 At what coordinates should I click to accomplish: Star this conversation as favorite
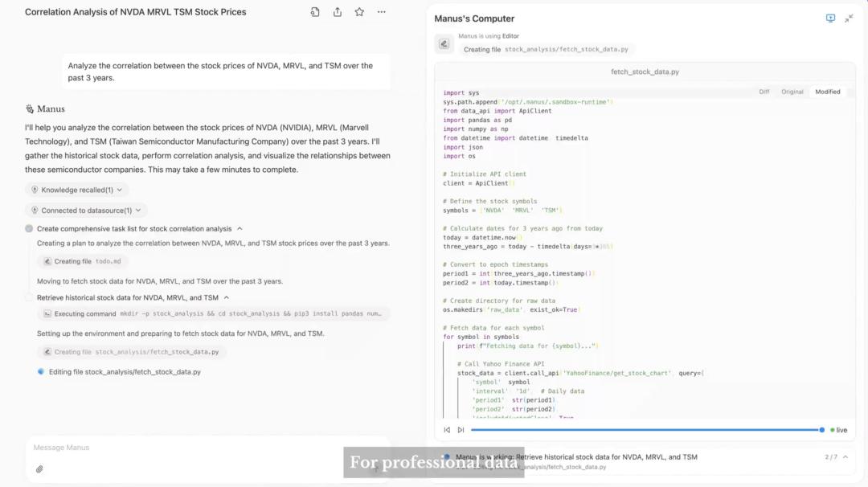359,12
